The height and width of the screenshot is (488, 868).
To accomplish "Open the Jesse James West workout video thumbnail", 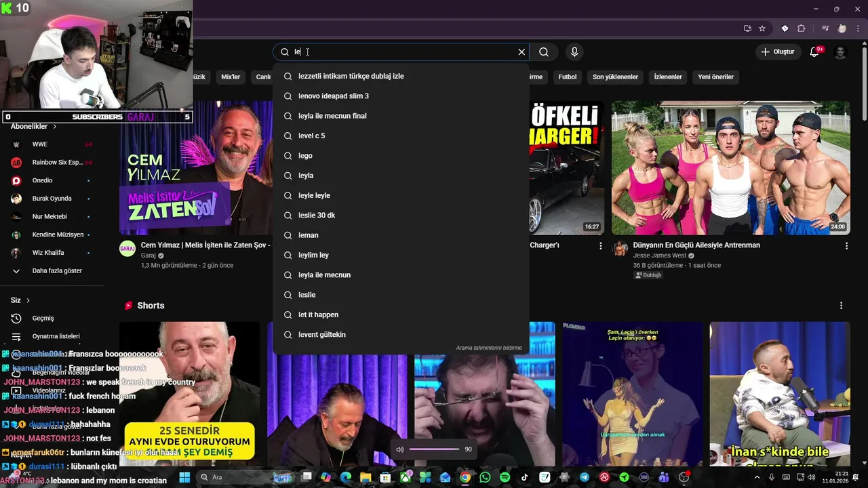I will (730, 168).
